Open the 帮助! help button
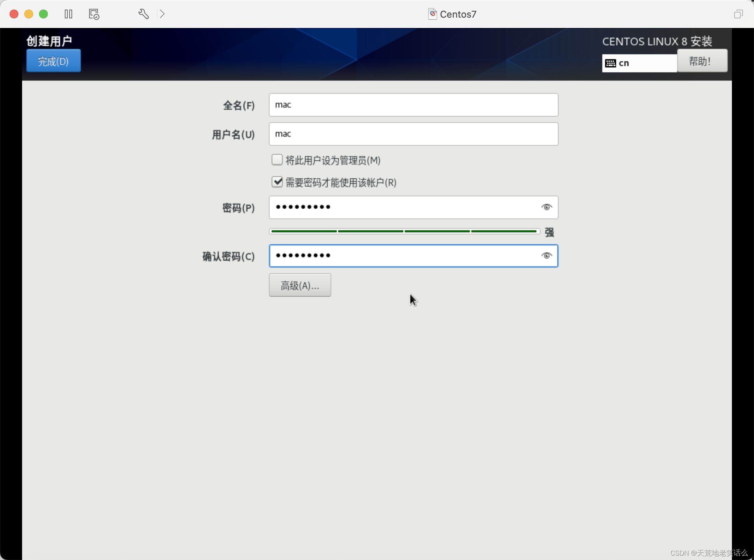This screenshot has height=560, width=754. [702, 61]
